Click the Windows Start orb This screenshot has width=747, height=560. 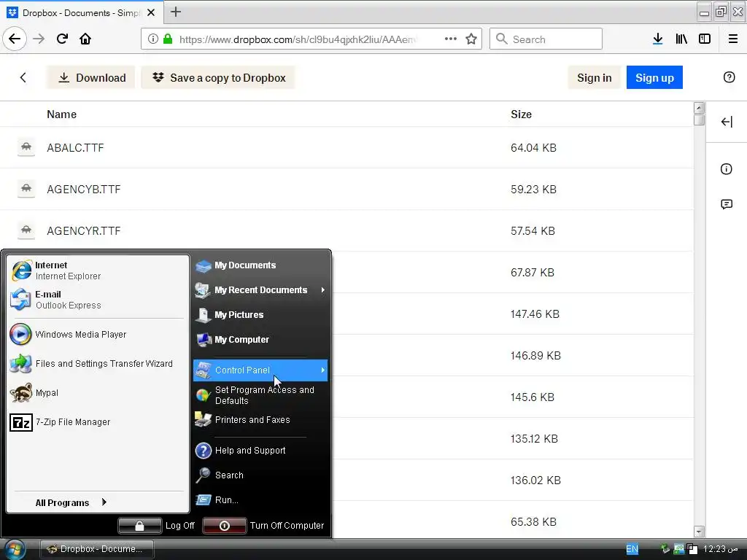tap(15, 550)
